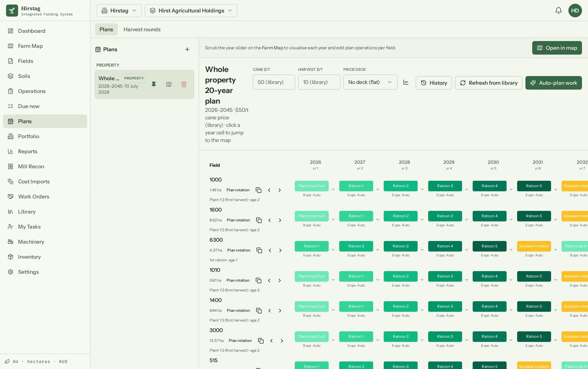Click the notifications bell icon
This screenshot has height=369, width=588.
558,11
